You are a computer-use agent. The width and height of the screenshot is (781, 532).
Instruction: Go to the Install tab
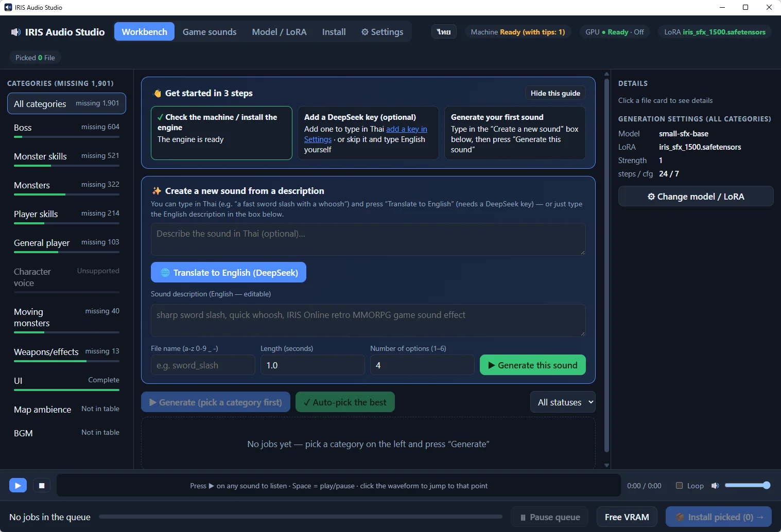tap(334, 32)
